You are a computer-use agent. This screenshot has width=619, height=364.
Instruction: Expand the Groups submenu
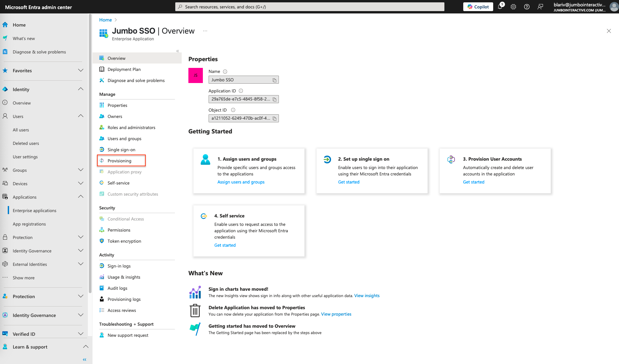point(81,170)
